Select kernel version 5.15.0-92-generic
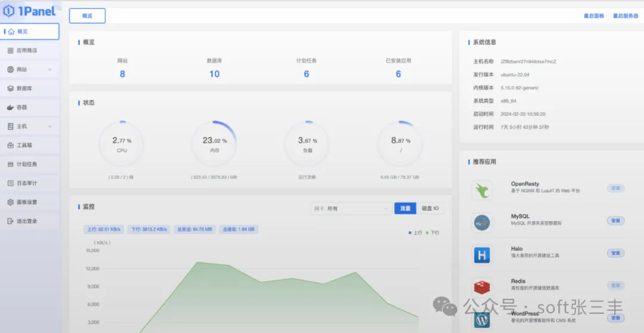Screen dimensions: 644x333 click(519, 88)
